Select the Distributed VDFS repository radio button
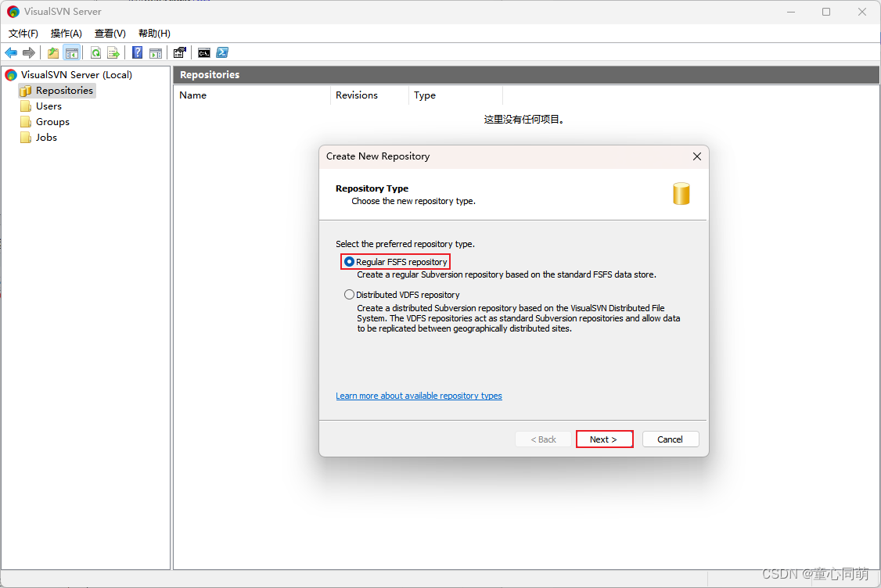Image resolution: width=881 pixels, height=588 pixels. (349, 295)
